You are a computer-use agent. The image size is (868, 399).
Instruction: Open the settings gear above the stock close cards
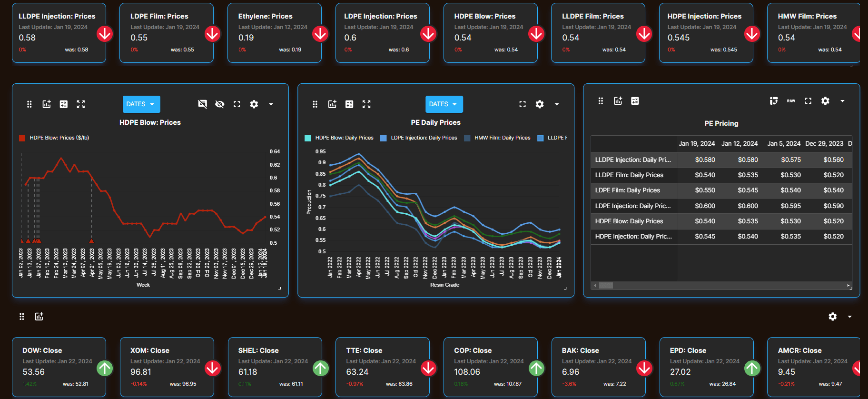coord(833,317)
